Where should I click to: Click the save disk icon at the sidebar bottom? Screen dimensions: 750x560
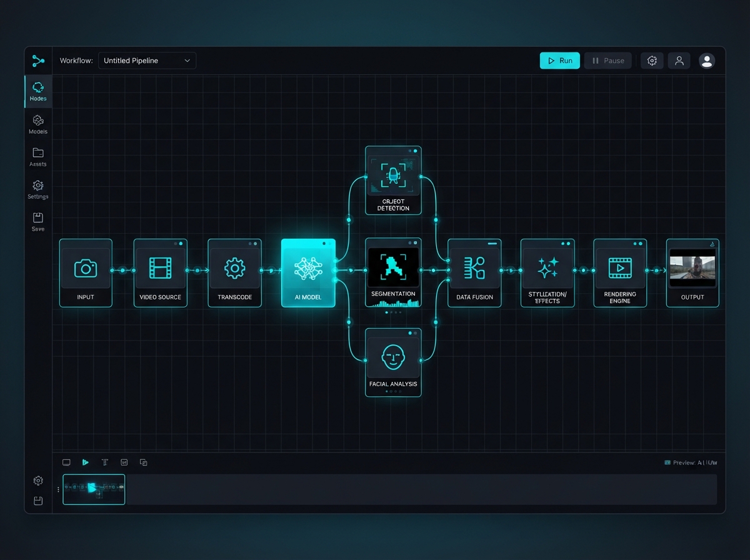[38, 501]
